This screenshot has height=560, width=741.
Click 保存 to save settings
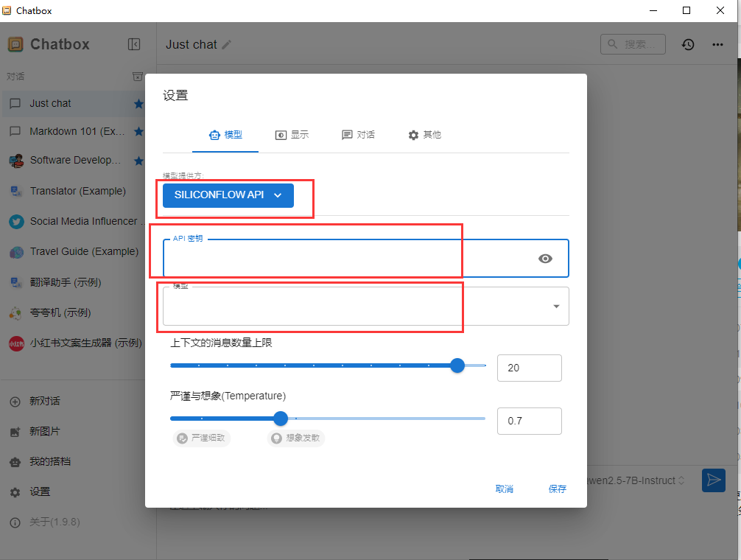click(557, 489)
